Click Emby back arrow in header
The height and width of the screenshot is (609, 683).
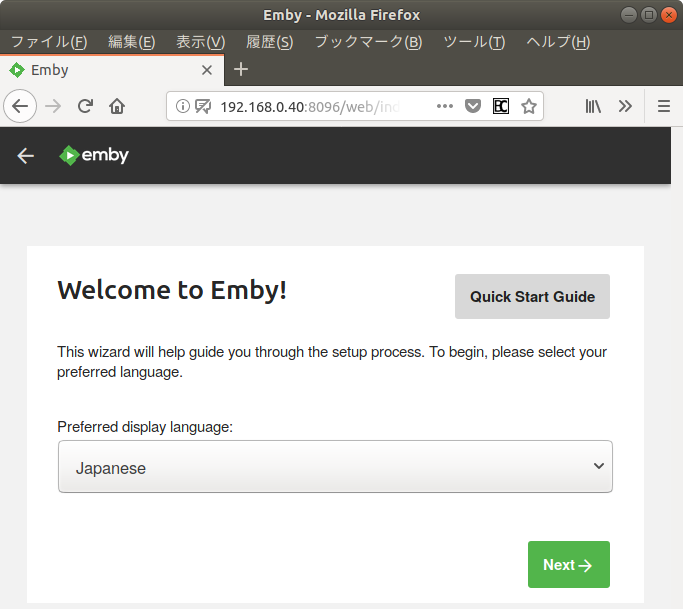click(x=25, y=156)
